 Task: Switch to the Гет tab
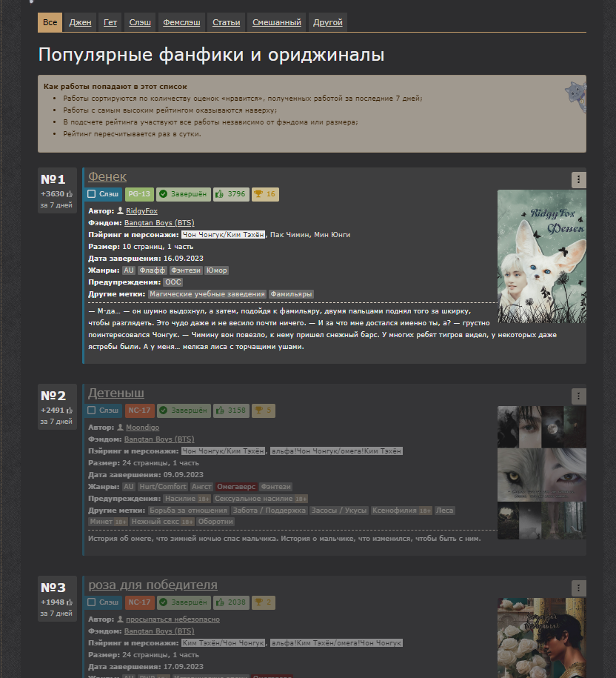pos(110,22)
